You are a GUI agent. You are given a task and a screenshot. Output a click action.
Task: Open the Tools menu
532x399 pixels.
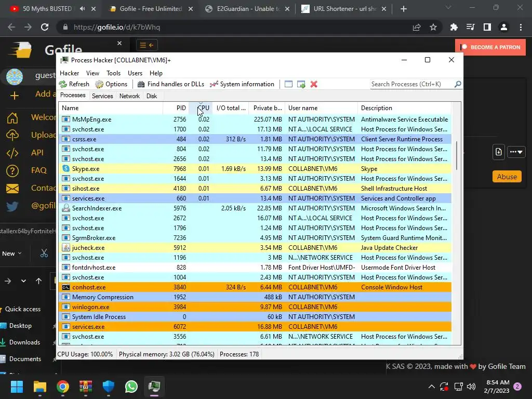coord(113,73)
